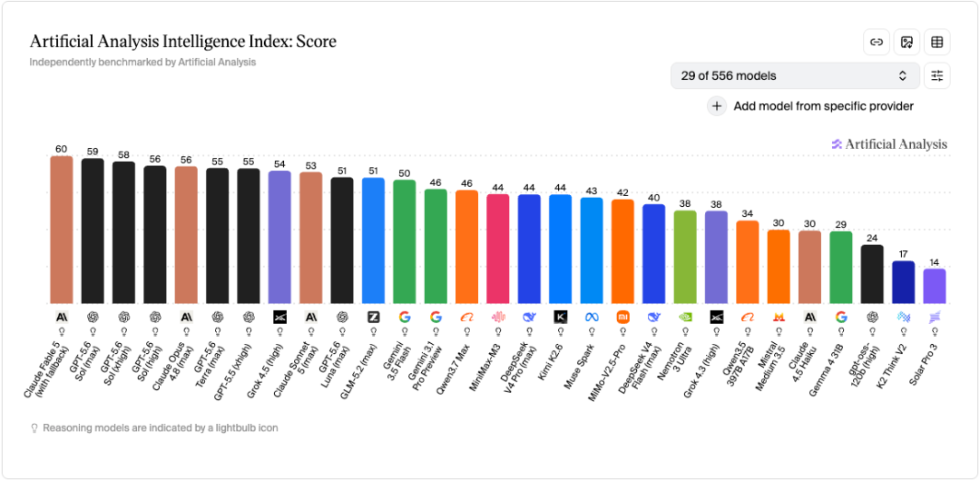Viewport: 980px width, 481px height.
Task: Select the Claude Fable 5 bar scoring 60
Action: tap(62, 230)
